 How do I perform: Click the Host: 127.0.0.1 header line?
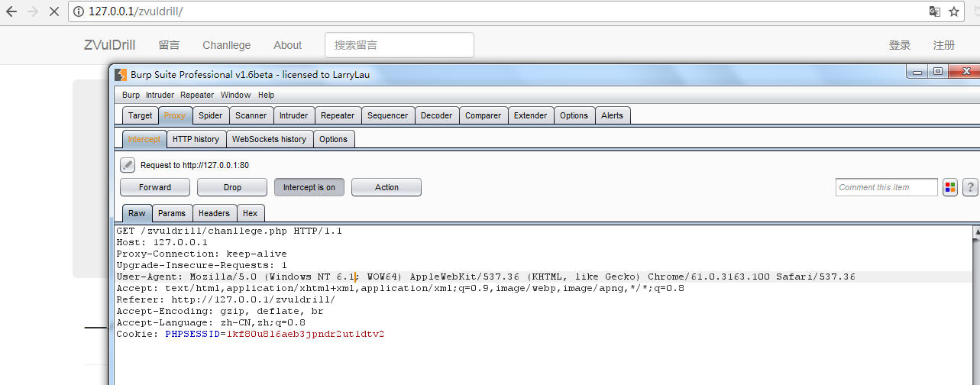[x=162, y=242]
